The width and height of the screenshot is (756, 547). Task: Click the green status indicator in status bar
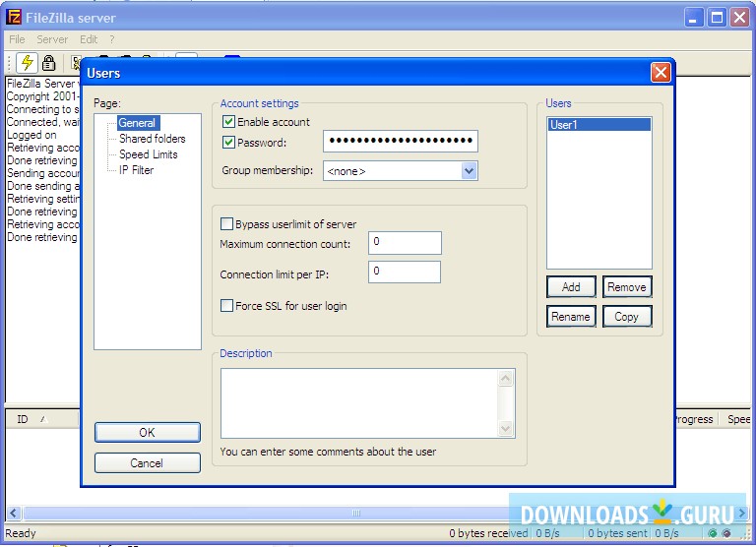(713, 533)
